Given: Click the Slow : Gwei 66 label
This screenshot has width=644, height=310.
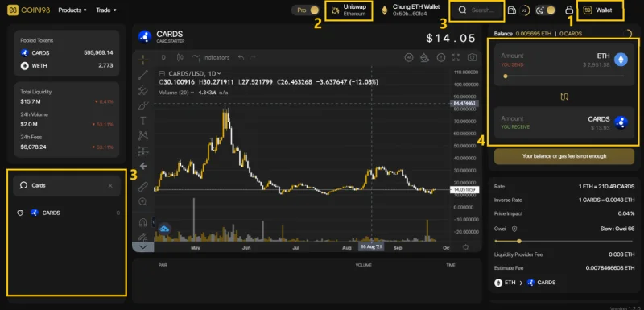Looking at the screenshot, I should (617, 229).
